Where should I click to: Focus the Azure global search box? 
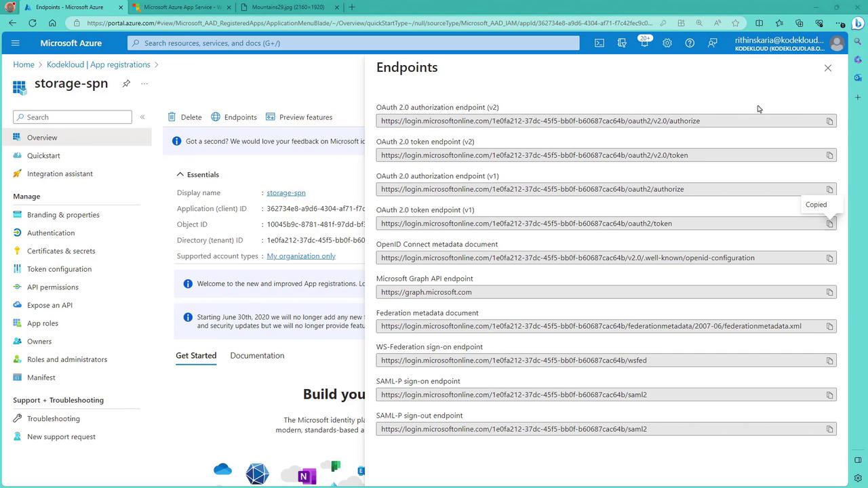point(353,43)
